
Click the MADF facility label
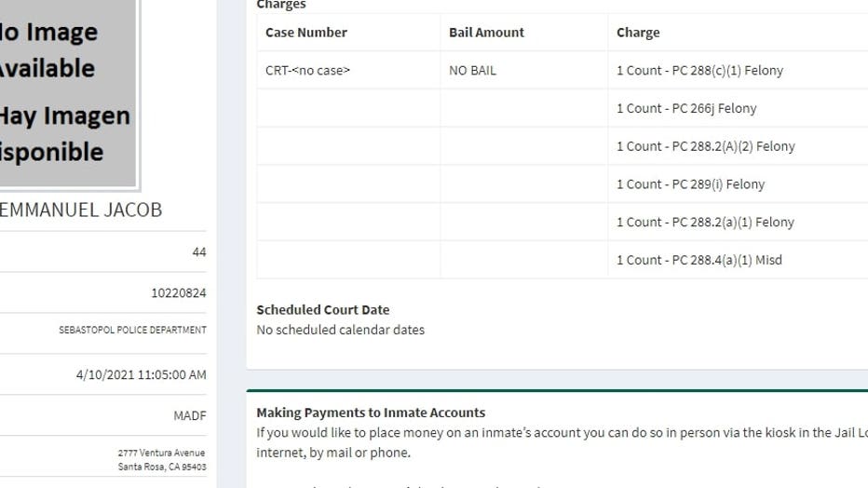point(189,415)
